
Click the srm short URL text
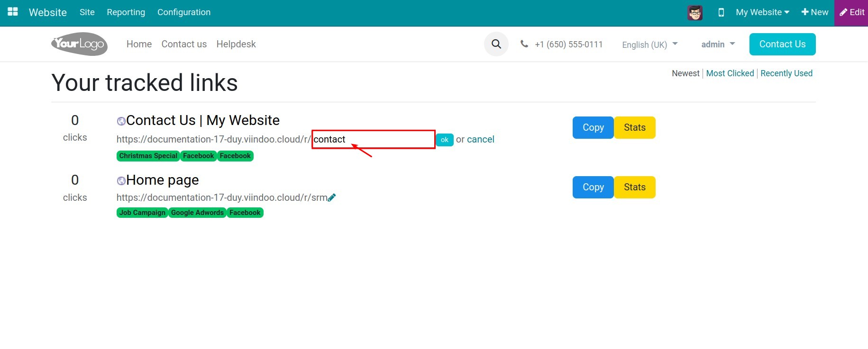222,197
